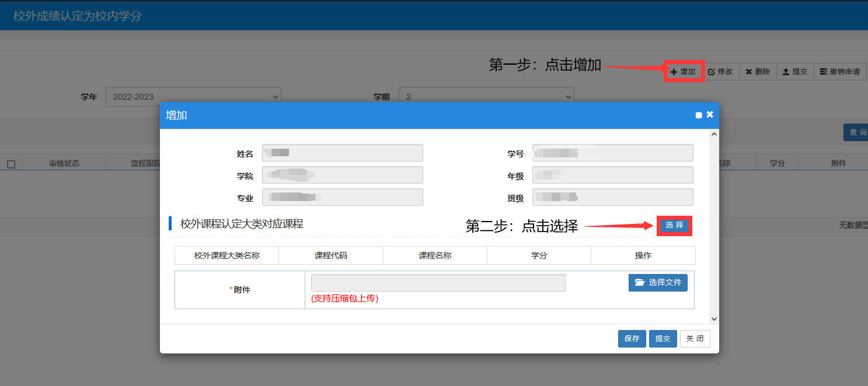Expand the 学年 dropdown showing 2022-2023
This screenshot has width=868, height=386.
193,97
